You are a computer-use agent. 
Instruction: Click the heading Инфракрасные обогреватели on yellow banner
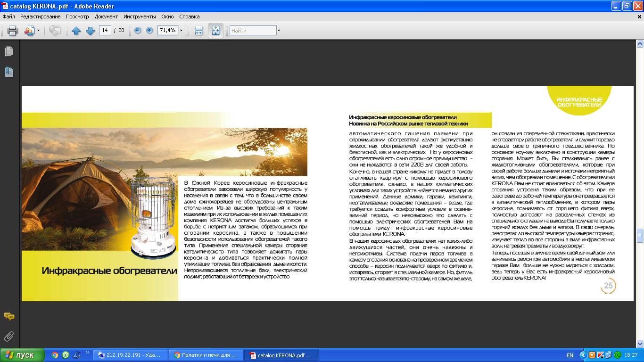109,271
